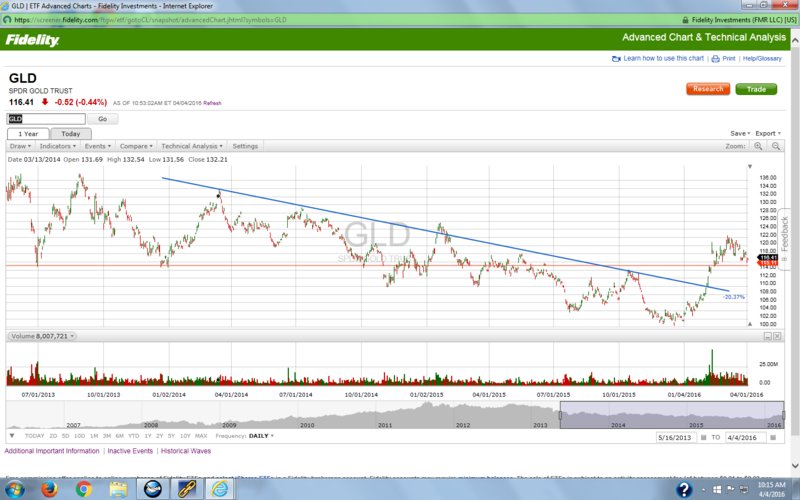Expand the Technical Analysis menu
800x500 pixels.
click(x=192, y=146)
